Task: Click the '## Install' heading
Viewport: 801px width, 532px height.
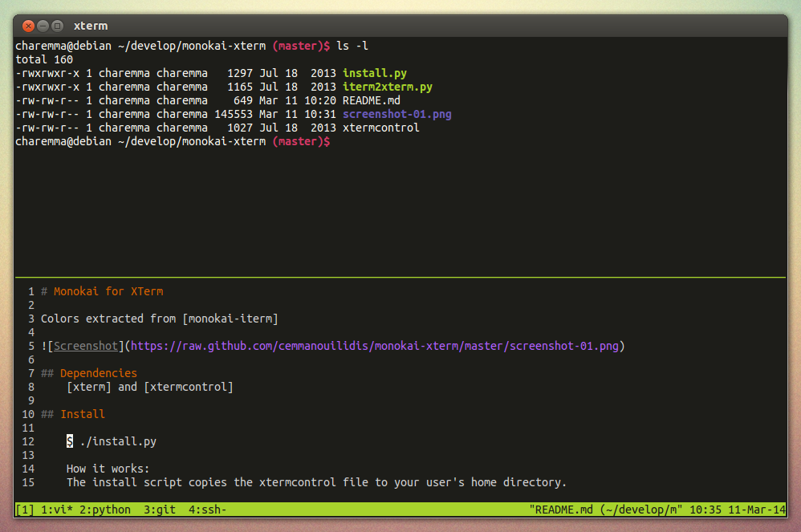Action: [x=73, y=414]
